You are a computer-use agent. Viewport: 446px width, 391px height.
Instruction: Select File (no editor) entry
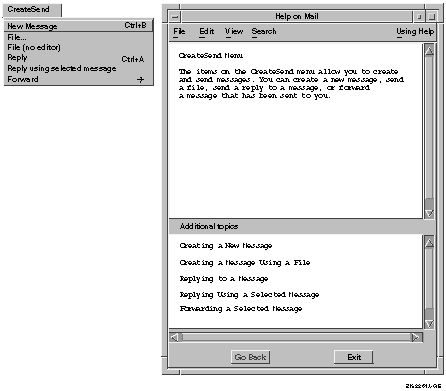(x=79, y=47)
